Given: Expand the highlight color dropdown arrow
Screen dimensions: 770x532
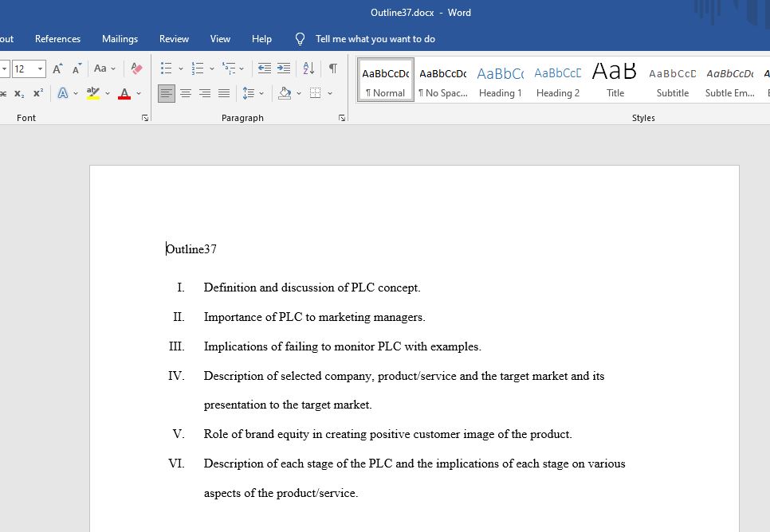Looking at the screenshot, I should (x=108, y=93).
